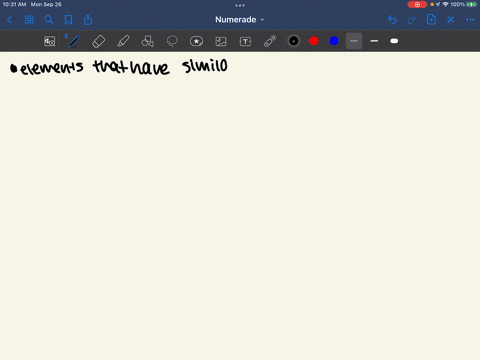Choose the black pen color
The image size is (480, 360).
[x=294, y=41]
